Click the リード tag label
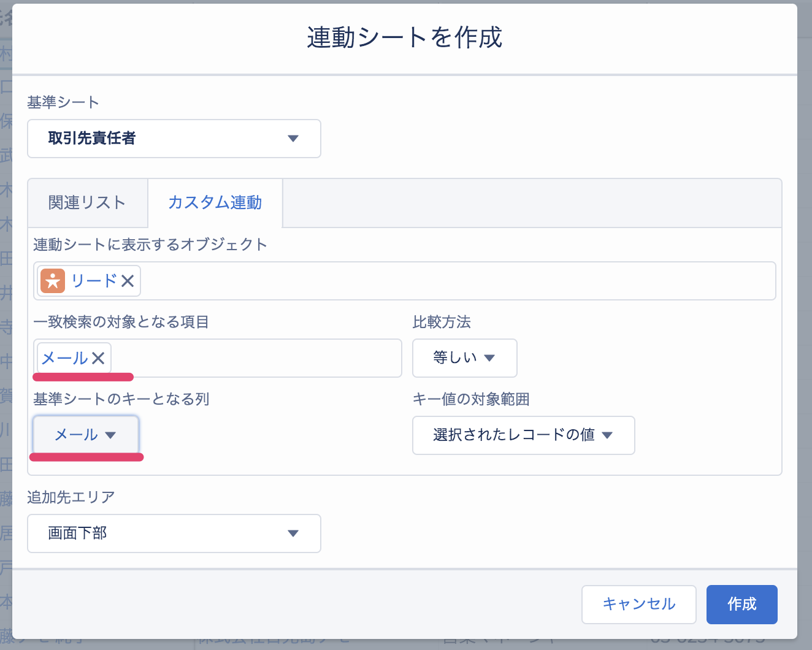The width and height of the screenshot is (812, 650). point(94,281)
